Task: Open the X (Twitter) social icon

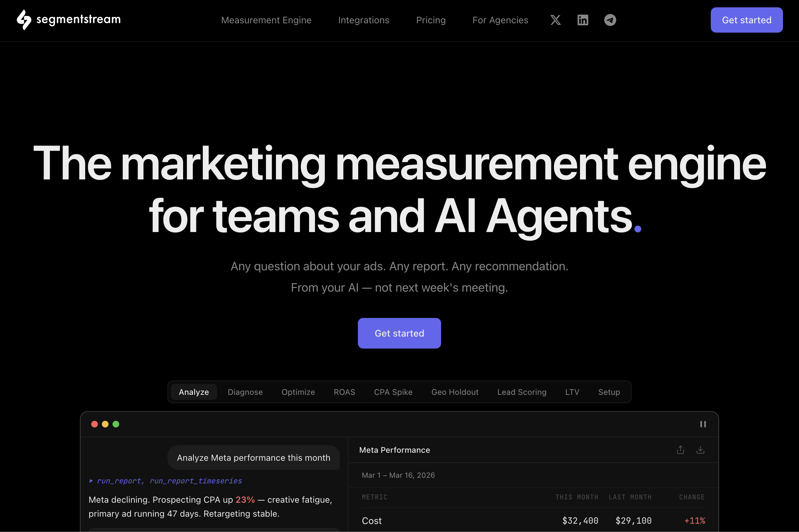Action: coord(555,20)
